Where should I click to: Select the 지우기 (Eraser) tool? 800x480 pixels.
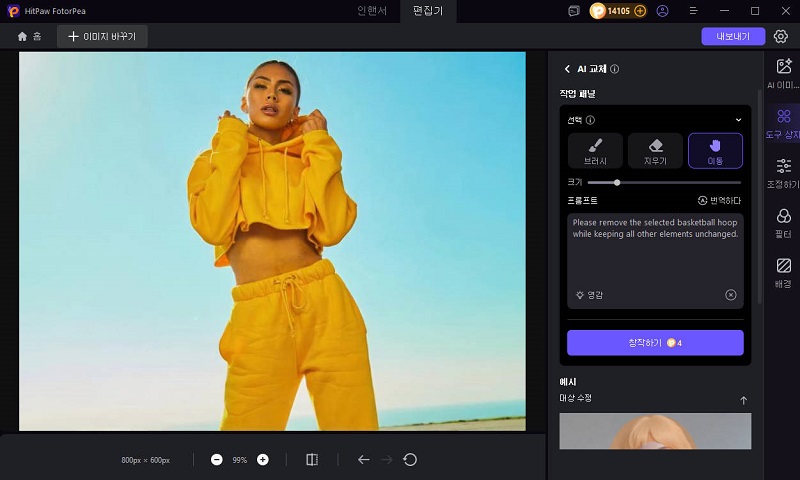click(655, 150)
